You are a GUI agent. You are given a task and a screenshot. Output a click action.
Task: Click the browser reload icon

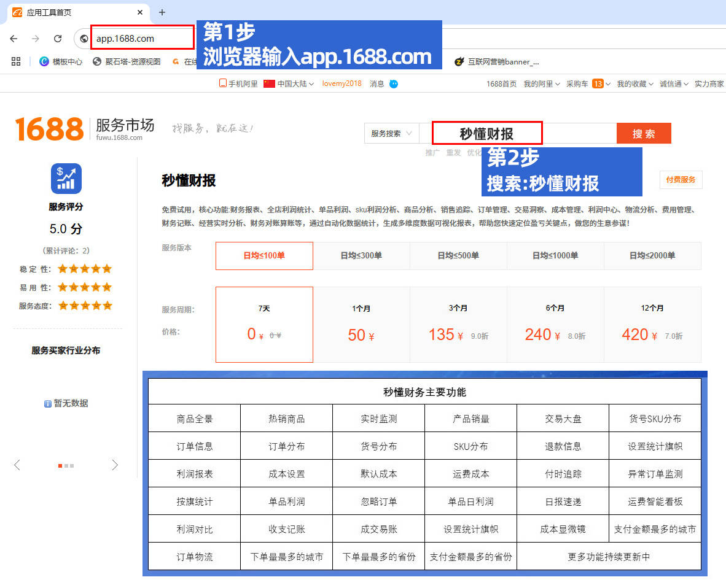(58, 39)
